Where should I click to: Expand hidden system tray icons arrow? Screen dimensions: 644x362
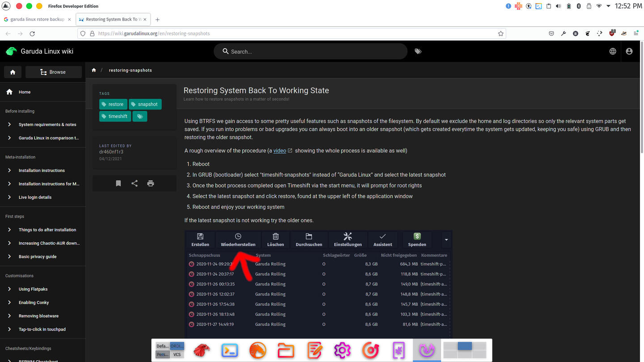click(608, 6)
